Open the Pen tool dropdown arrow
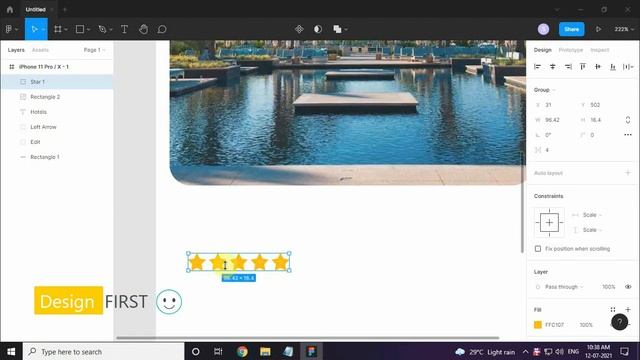The height and width of the screenshot is (360, 640). (x=111, y=29)
